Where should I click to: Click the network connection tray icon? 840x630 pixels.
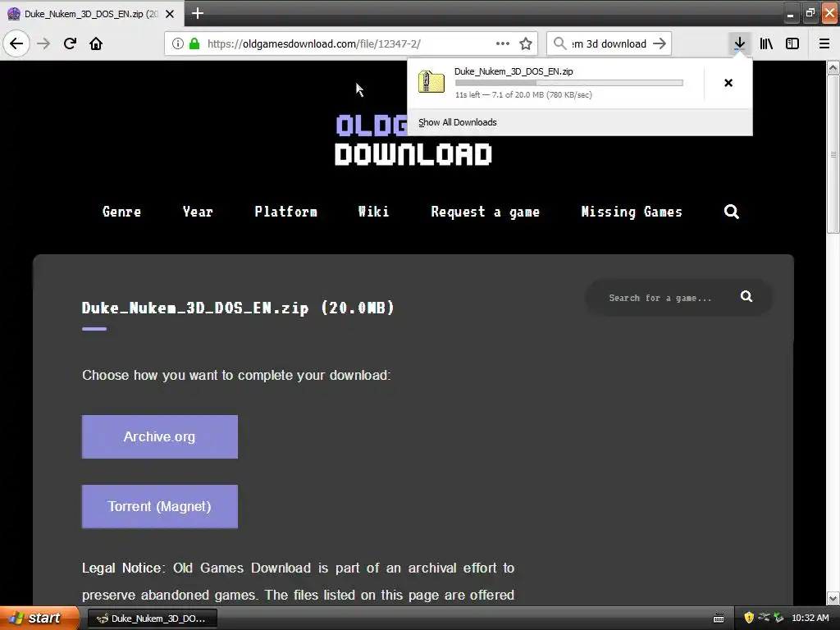[764, 618]
